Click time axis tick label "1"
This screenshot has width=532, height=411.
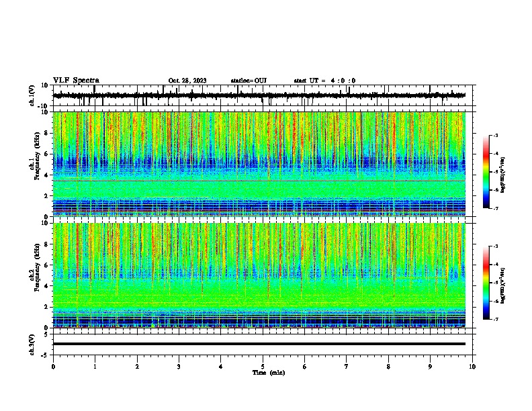point(95,367)
